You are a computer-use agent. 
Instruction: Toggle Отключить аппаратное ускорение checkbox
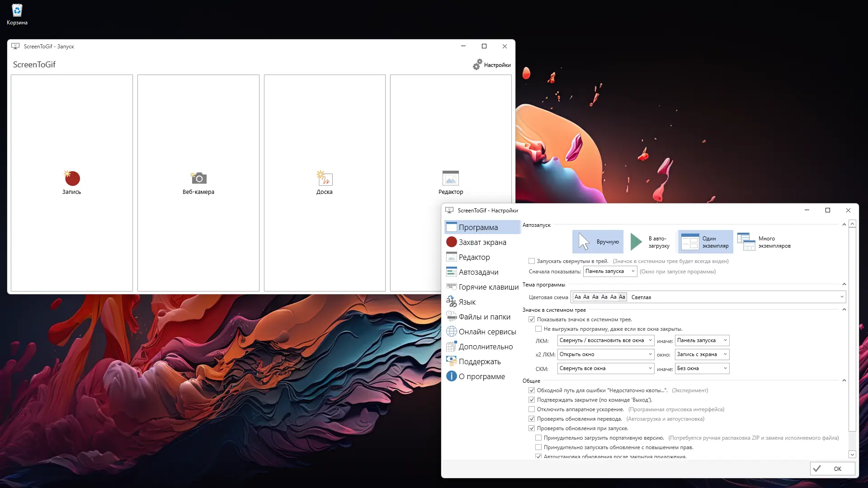(x=532, y=409)
